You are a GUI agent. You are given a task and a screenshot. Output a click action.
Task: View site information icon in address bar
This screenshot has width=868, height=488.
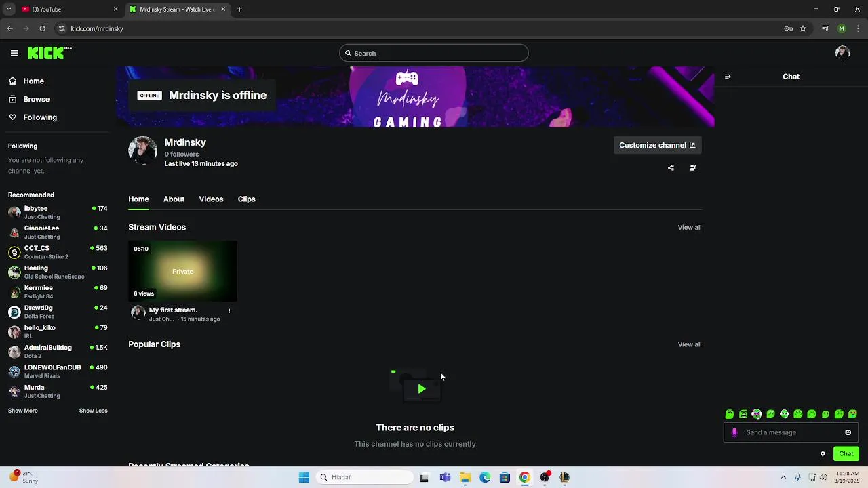tap(62, 28)
